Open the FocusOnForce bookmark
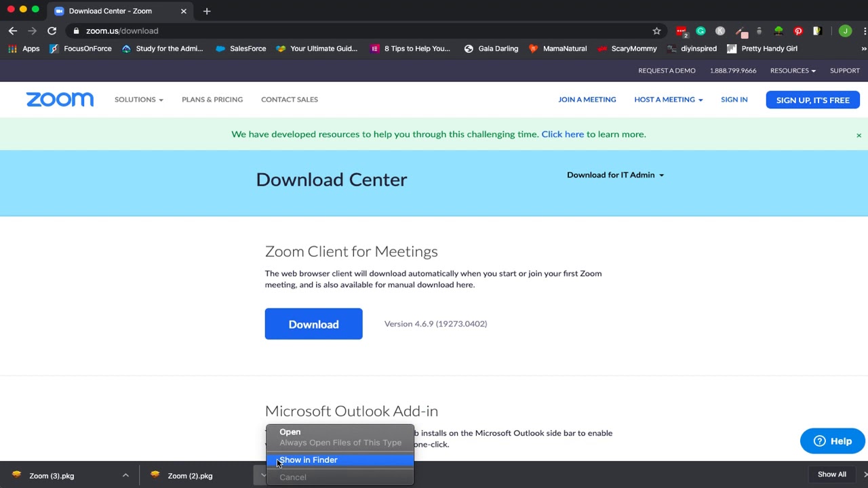 point(81,49)
